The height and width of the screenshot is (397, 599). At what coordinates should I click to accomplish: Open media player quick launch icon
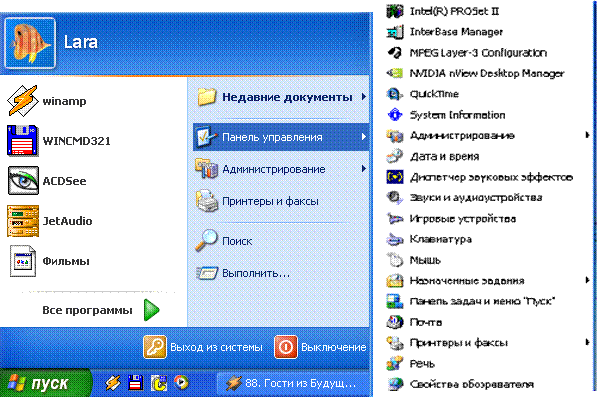(x=181, y=382)
